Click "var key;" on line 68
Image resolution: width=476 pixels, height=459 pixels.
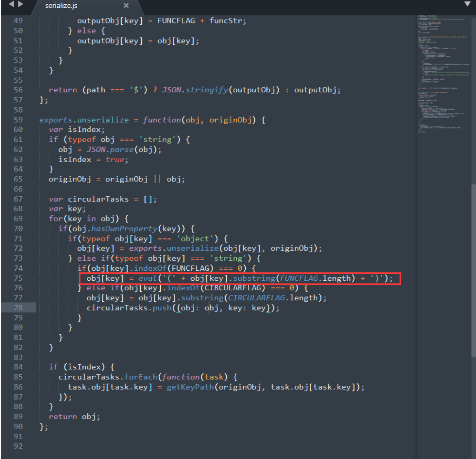tap(67, 209)
